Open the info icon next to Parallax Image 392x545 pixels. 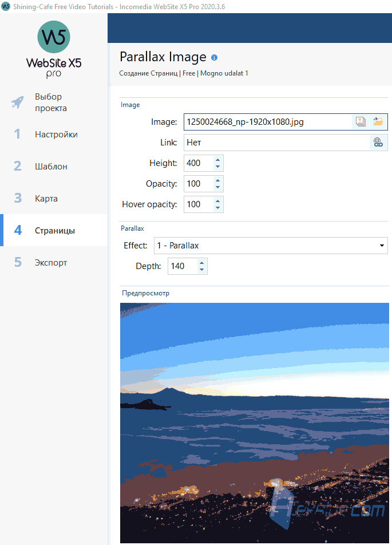tap(214, 58)
